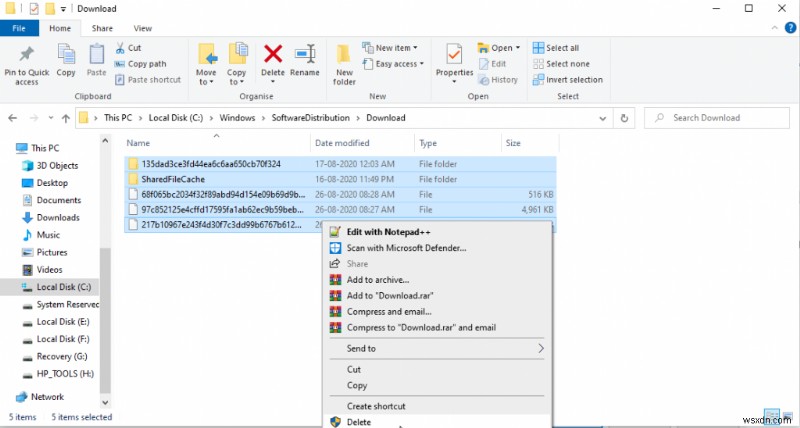Viewport: 800px width, 428px height.
Task: Open Desktop in navigation pane
Action: click(45, 183)
